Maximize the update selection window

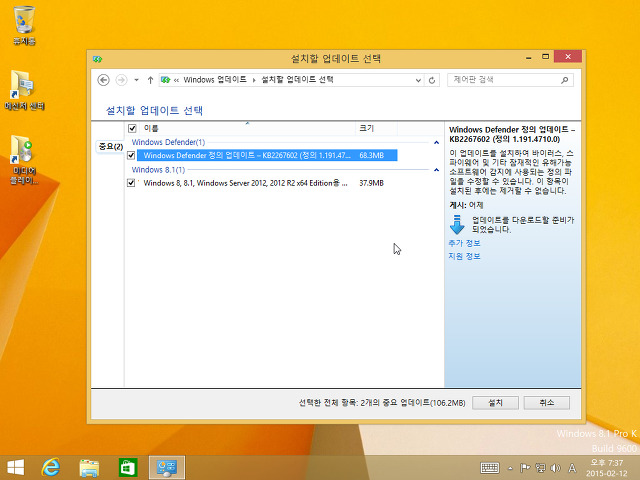[545, 57]
